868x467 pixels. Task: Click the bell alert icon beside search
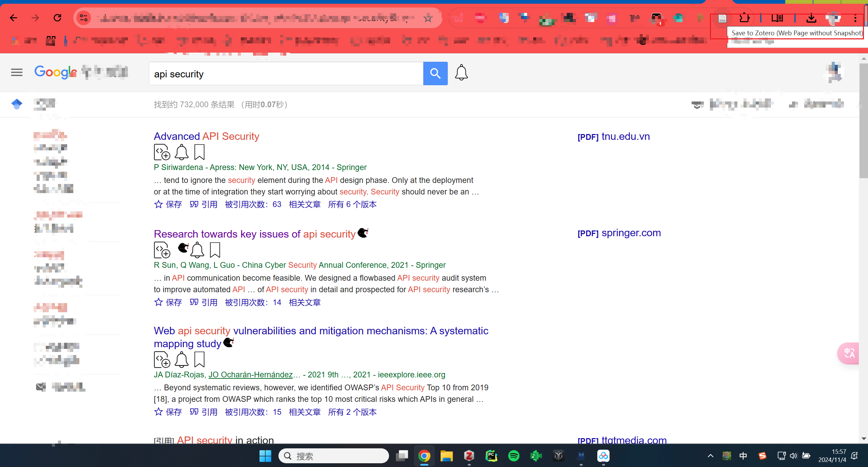461,73
